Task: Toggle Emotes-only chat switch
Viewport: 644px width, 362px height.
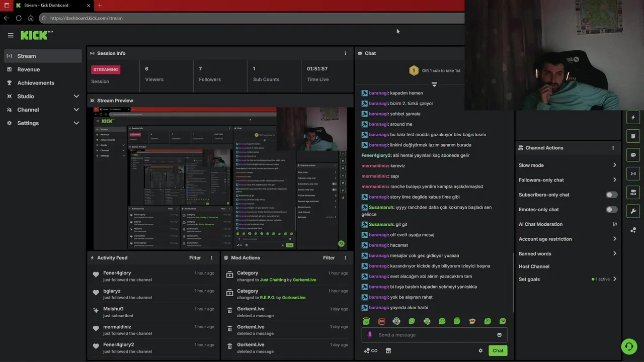Action: click(x=612, y=210)
